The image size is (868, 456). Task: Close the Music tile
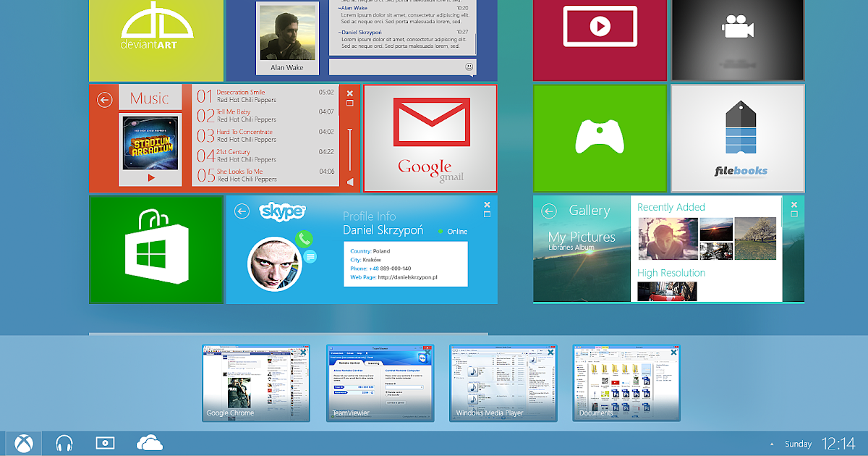click(350, 93)
